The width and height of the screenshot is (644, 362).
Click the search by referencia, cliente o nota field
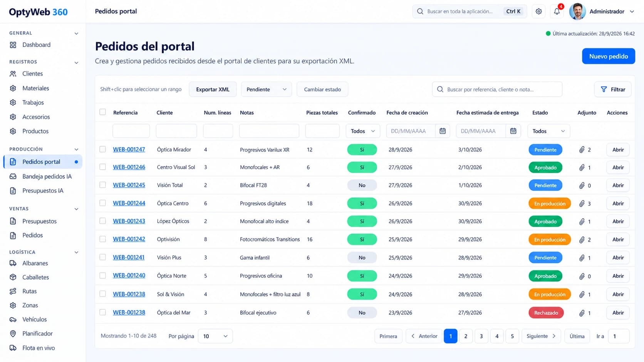click(x=497, y=90)
